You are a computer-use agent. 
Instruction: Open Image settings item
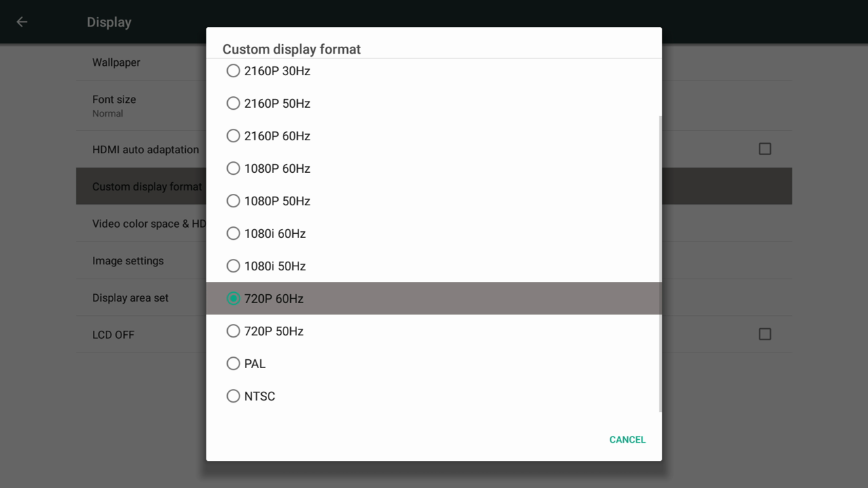[128, 261]
